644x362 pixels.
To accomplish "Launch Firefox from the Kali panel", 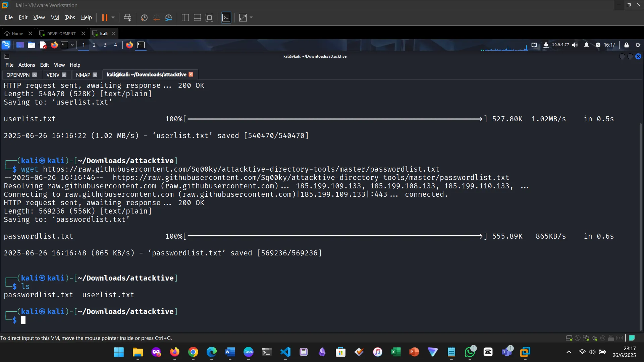I will (x=54, y=45).
